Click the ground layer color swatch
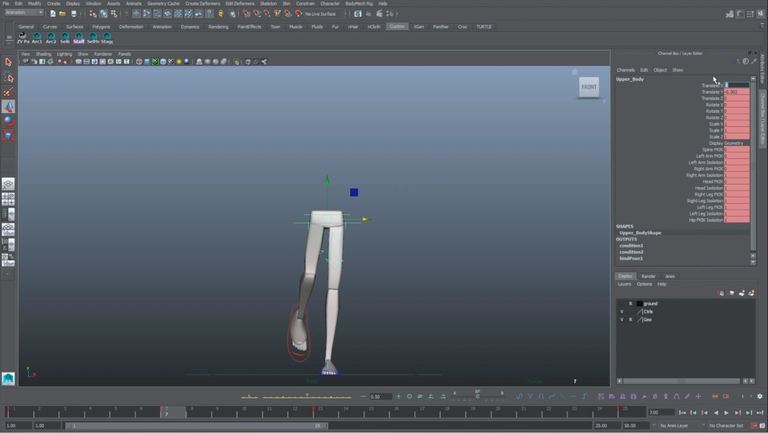 pos(640,304)
